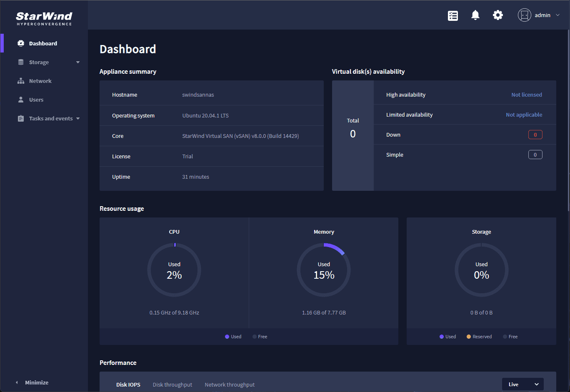Expand the Storage sidebar chevron
The image size is (570, 392).
[x=78, y=62]
